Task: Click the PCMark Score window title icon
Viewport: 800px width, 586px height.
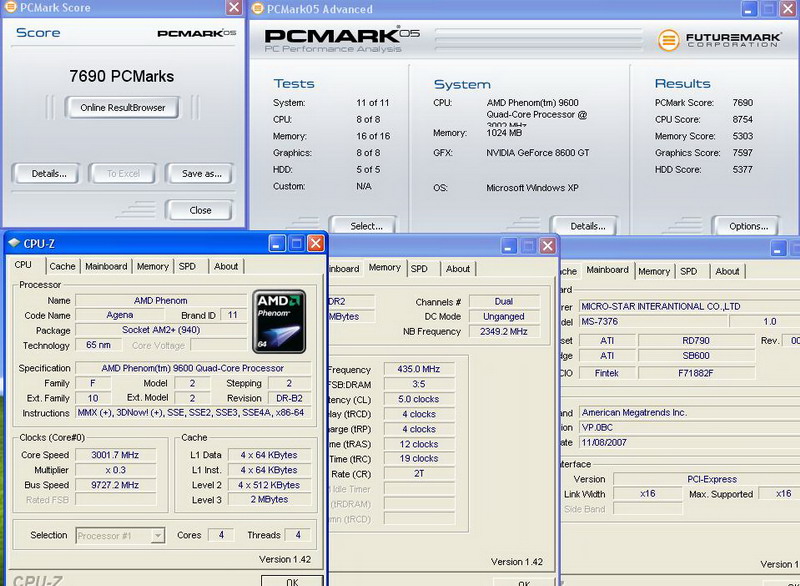Action: (10, 7)
